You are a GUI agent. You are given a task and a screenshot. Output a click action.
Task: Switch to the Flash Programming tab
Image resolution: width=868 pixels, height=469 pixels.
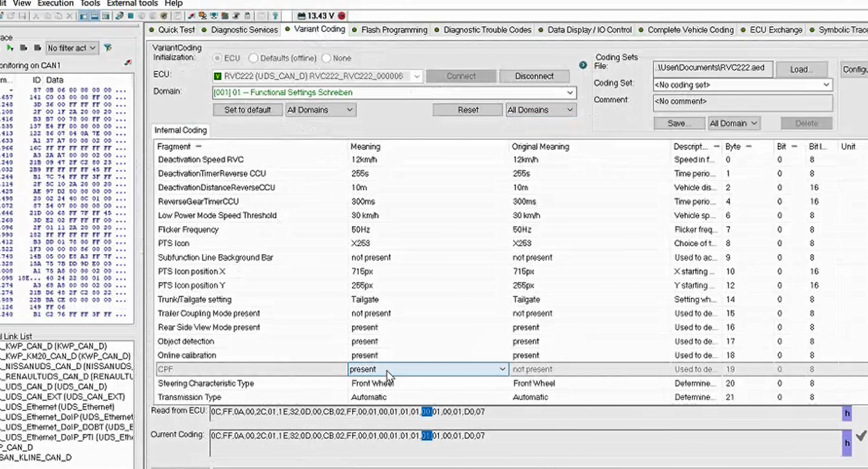click(390, 30)
